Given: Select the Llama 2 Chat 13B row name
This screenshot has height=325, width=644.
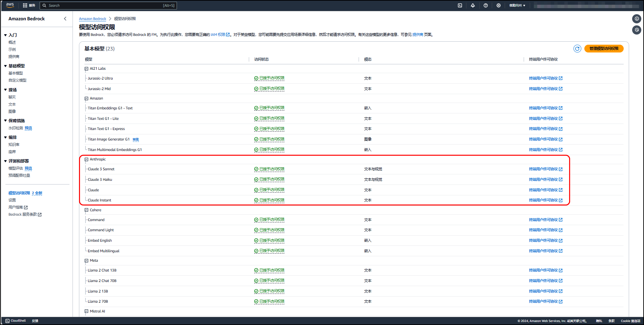Looking at the screenshot, I should click(102, 270).
